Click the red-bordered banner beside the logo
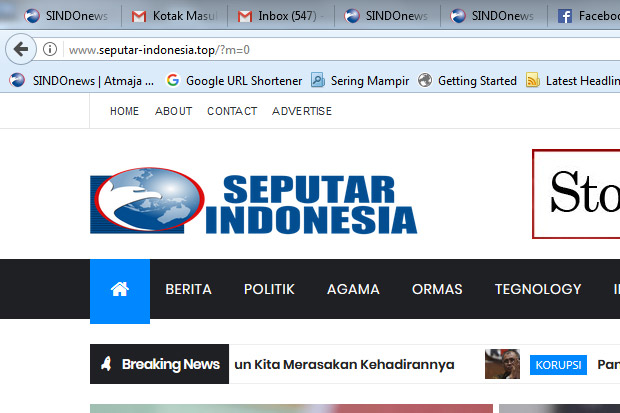 pos(576,194)
